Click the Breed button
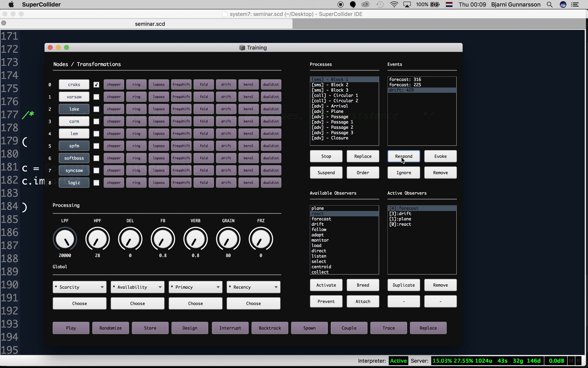The height and width of the screenshot is (368, 588). point(363,285)
